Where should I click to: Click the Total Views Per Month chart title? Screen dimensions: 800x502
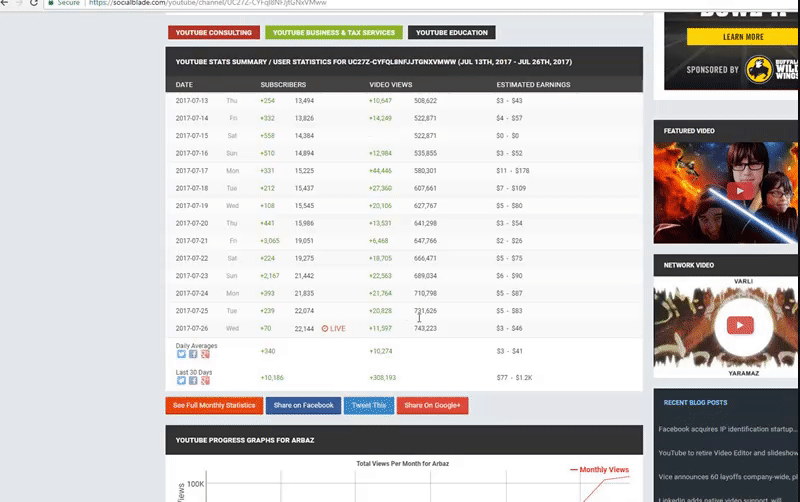point(403,464)
